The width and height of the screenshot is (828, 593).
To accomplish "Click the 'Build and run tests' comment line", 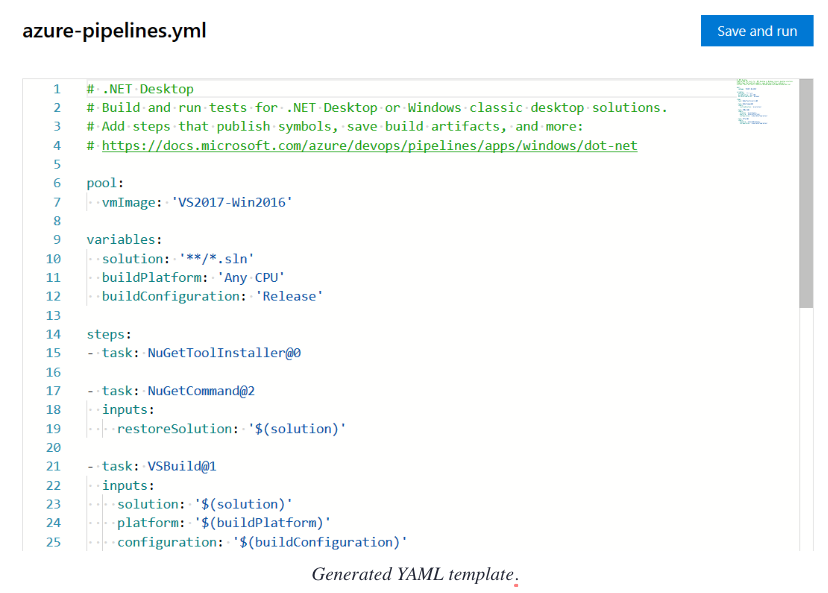I will coord(377,108).
